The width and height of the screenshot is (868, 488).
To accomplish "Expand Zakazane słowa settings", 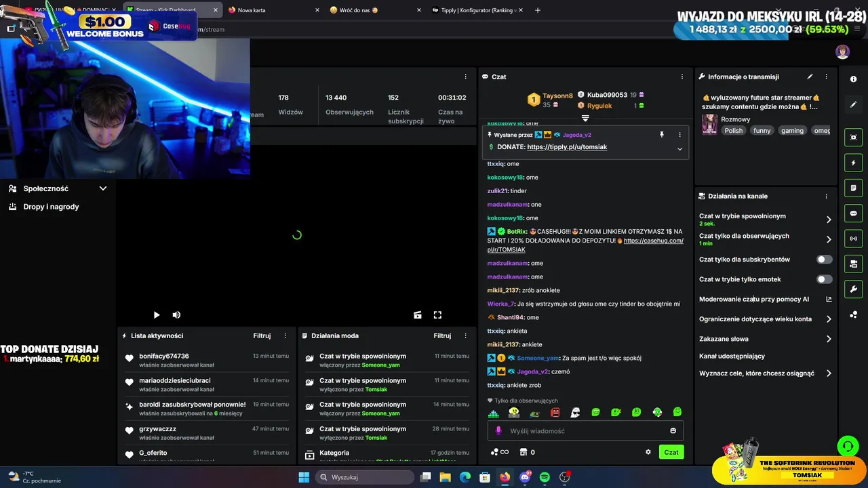I will (829, 339).
